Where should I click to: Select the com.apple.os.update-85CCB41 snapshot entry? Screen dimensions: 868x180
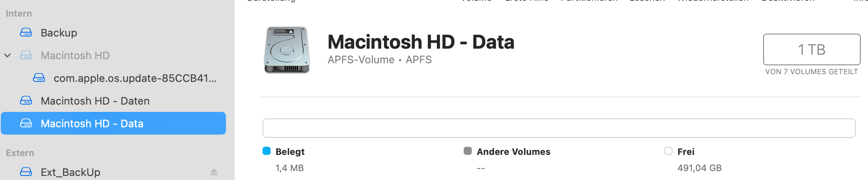pos(135,78)
